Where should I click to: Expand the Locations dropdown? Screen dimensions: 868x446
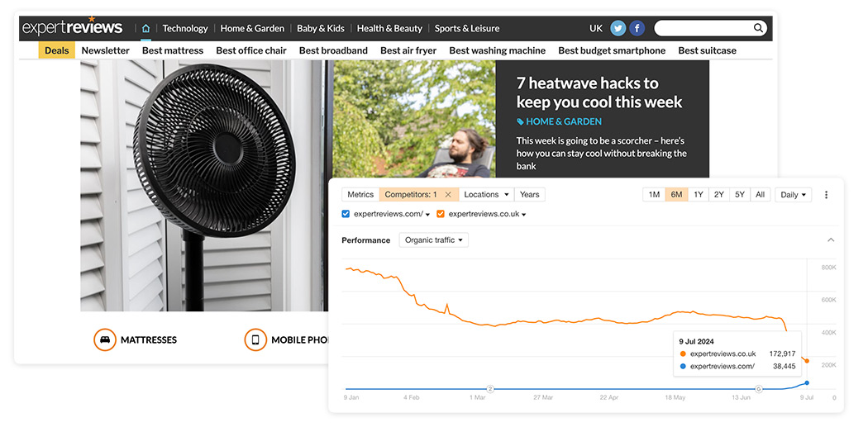pos(486,195)
